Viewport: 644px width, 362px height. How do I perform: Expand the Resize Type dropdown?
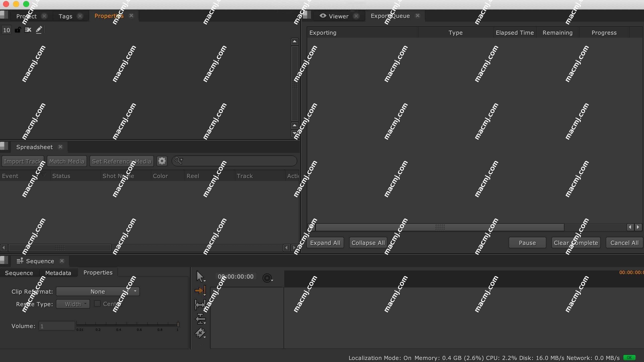72,304
